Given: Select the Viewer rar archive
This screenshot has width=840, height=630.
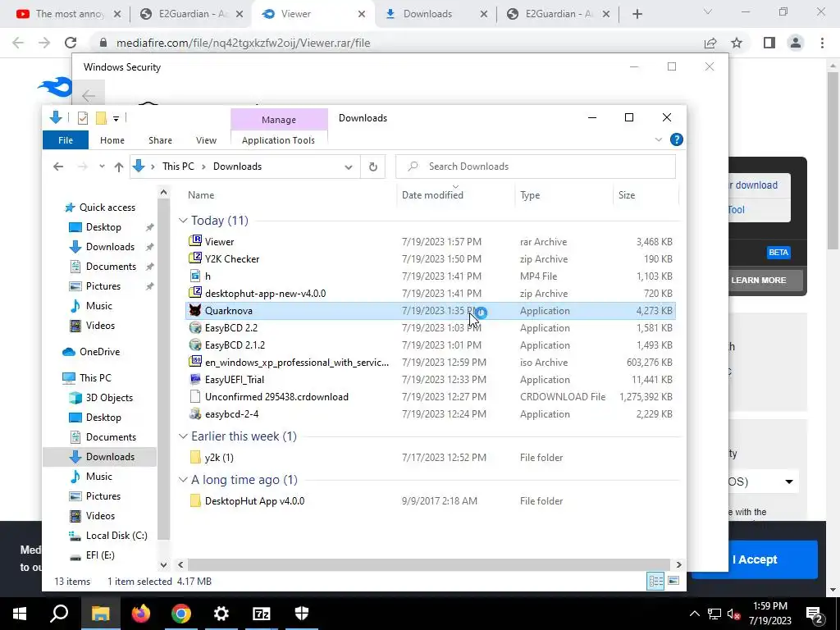Looking at the screenshot, I should click(430, 242).
